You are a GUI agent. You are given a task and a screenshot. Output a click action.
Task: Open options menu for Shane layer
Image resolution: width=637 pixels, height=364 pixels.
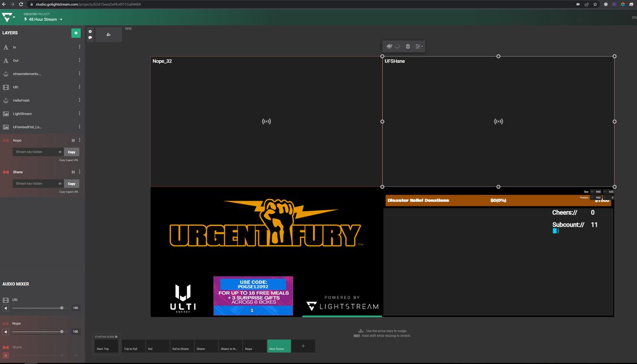(80, 172)
